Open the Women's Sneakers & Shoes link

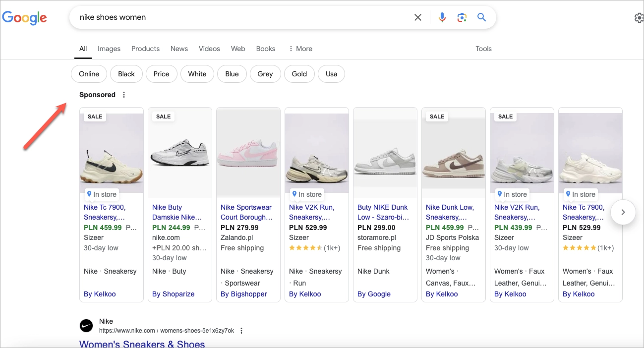[142, 343]
